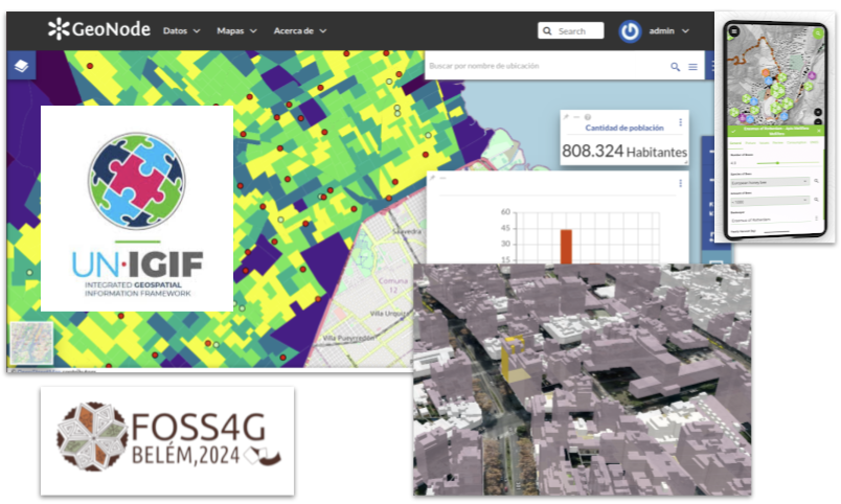Viewport: 841px width, 504px height.
Task: Expand the Mapas dropdown menu
Action: click(x=237, y=31)
